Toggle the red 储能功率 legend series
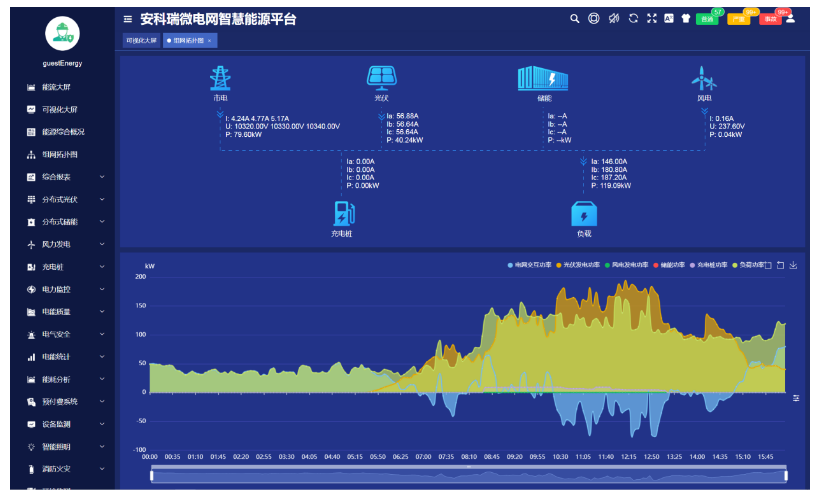 (669, 265)
